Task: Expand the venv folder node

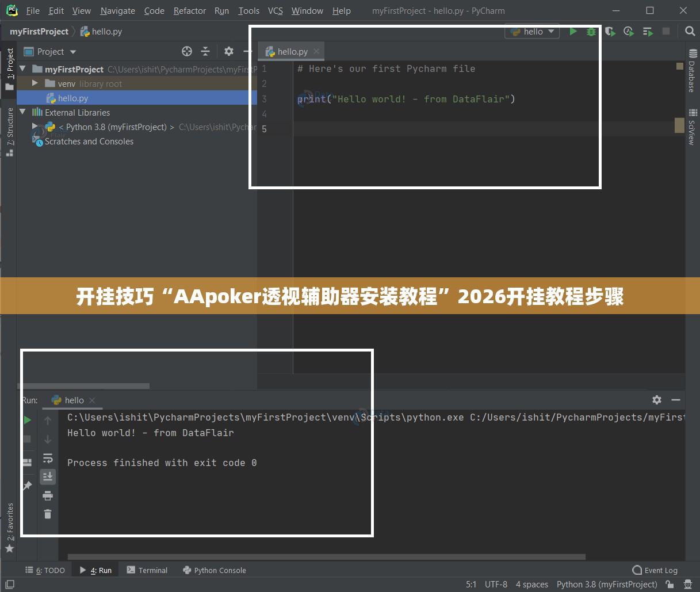Action: point(35,83)
